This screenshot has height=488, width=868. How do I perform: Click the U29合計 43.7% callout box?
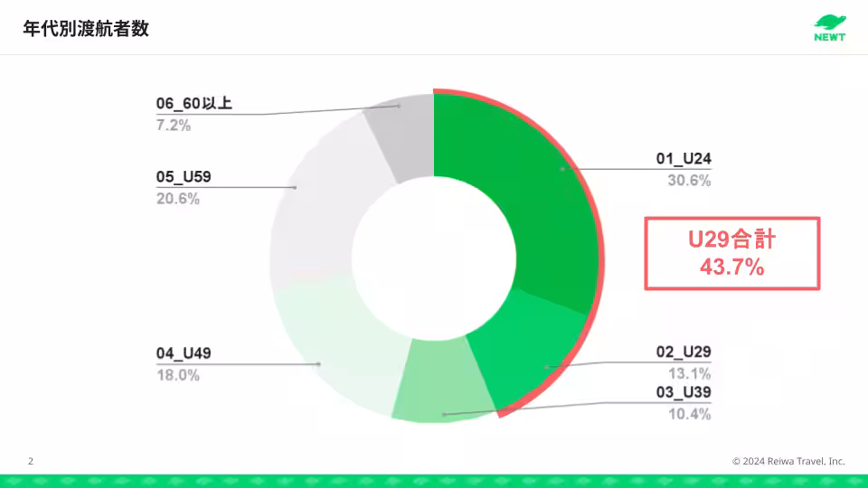(x=731, y=253)
